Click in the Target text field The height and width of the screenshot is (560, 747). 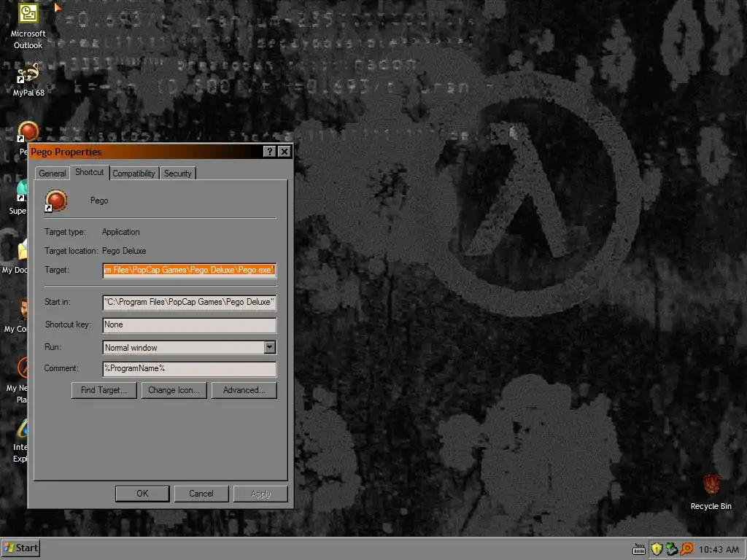(189, 270)
